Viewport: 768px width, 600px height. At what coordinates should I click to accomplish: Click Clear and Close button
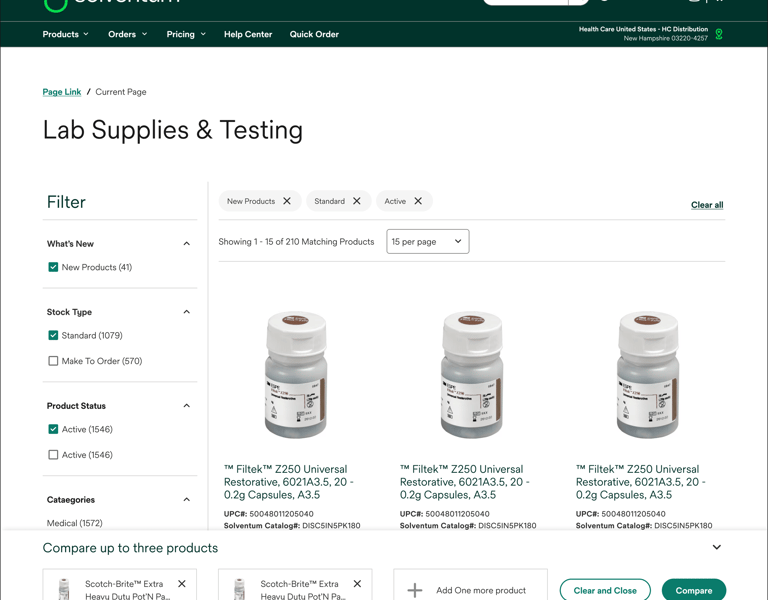click(x=605, y=590)
